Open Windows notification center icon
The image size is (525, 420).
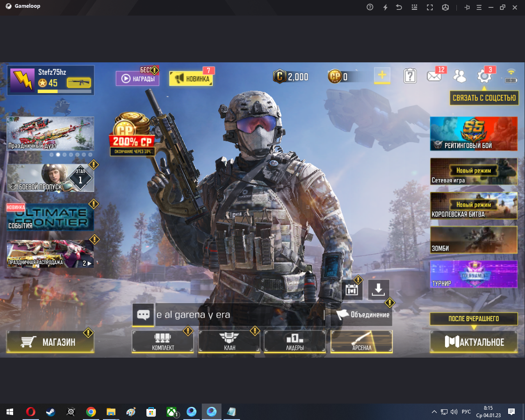(511, 412)
